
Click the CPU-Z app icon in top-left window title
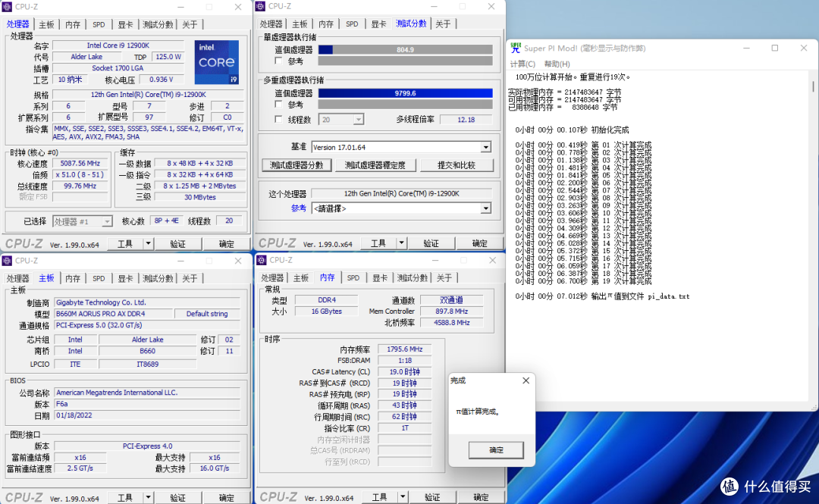[8, 7]
